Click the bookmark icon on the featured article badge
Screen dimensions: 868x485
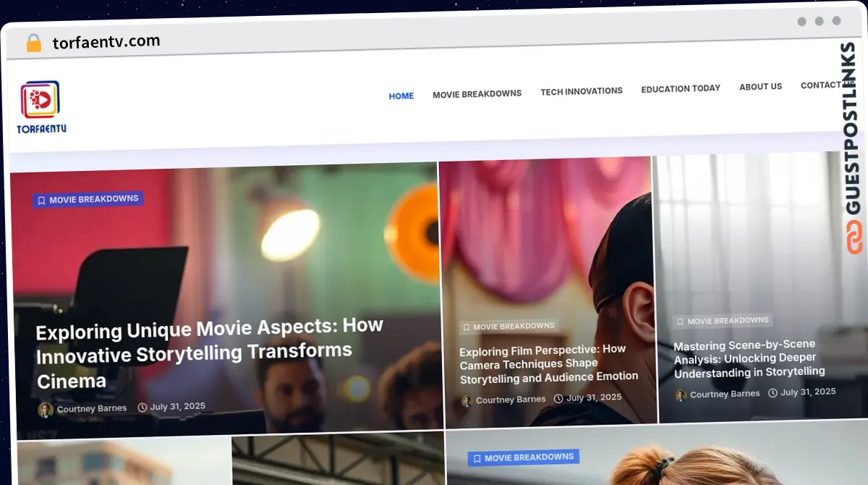41,200
